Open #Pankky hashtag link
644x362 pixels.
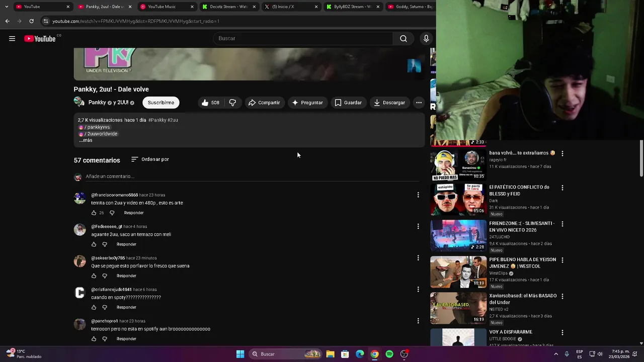coord(157,120)
